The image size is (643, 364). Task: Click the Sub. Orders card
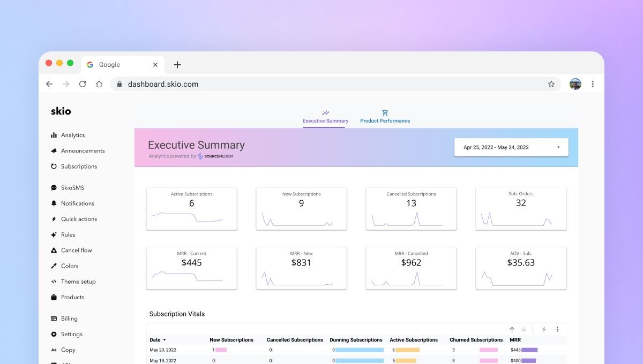[521, 209]
